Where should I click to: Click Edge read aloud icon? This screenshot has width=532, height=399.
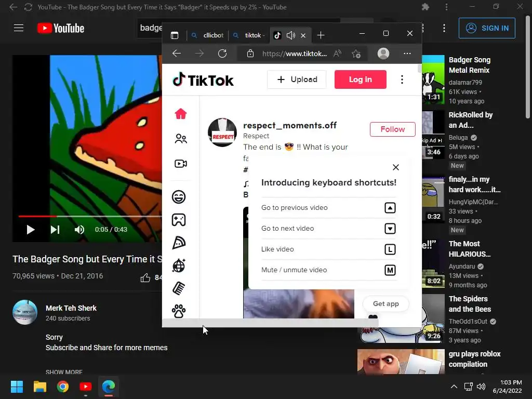click(337, 54)
